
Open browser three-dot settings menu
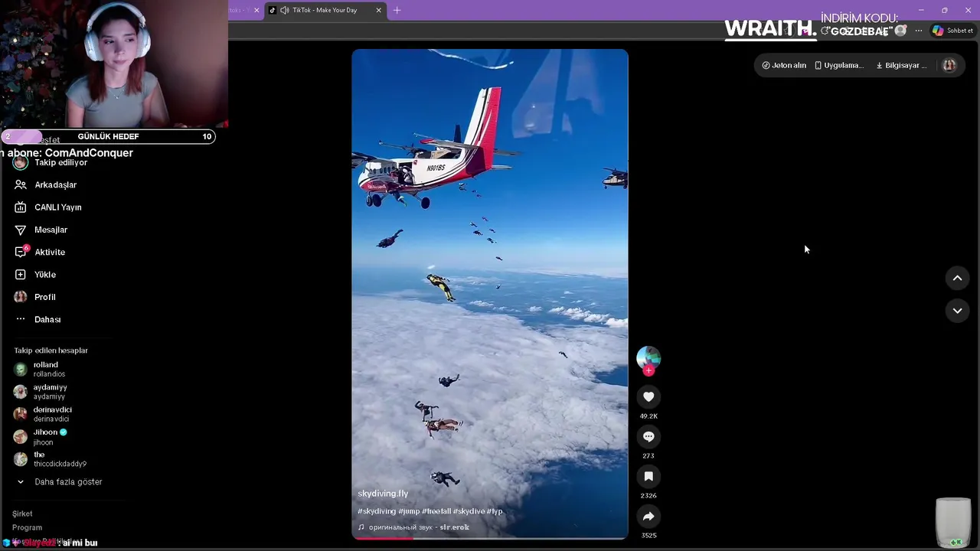pos(918,31)
